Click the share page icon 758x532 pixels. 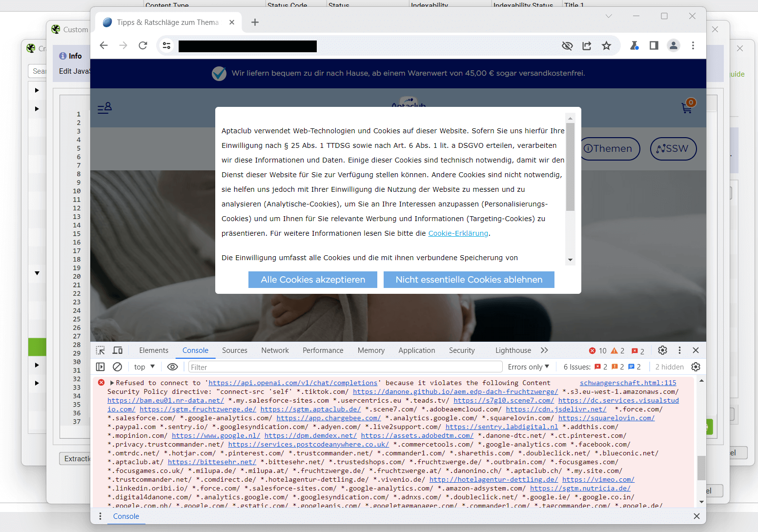(587, 46)
